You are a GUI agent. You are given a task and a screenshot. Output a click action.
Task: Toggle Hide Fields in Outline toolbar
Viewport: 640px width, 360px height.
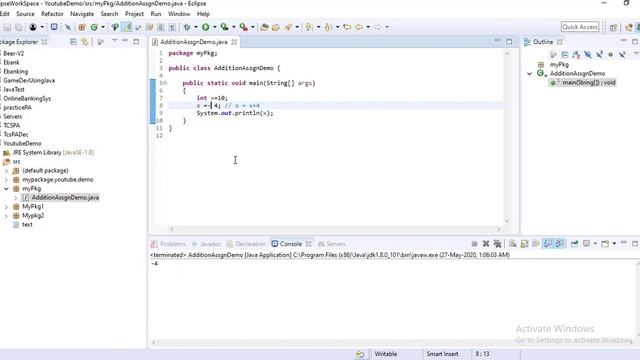click(x=587, y=54)
